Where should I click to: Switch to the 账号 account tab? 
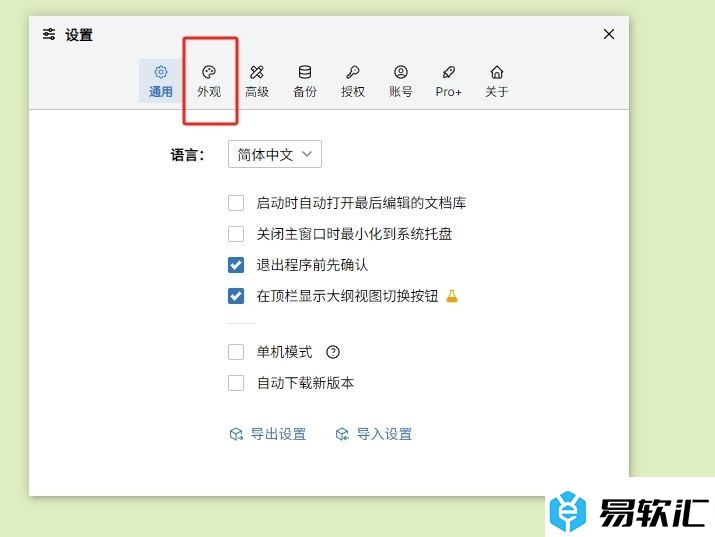point(400,81)
